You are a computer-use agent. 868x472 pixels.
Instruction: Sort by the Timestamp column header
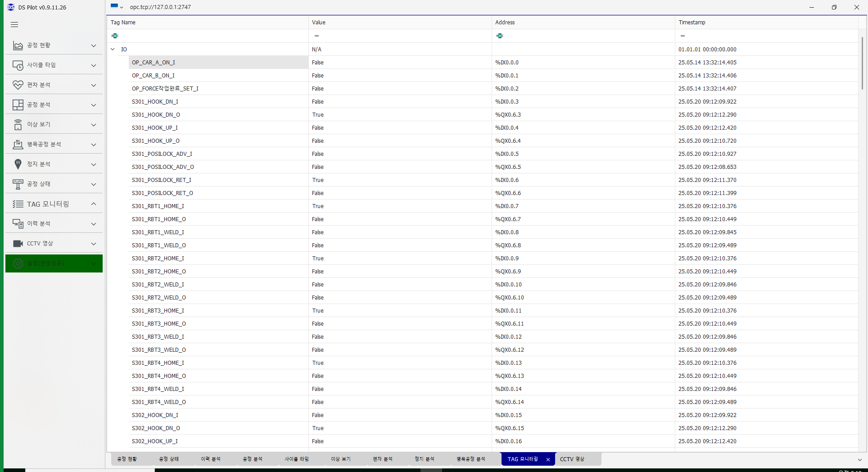(x=692, y=23)
